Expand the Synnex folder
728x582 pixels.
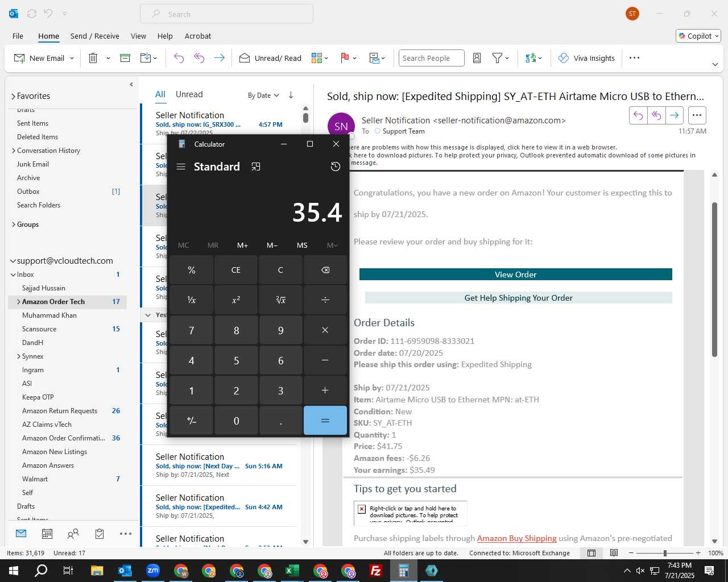(18, 356)
